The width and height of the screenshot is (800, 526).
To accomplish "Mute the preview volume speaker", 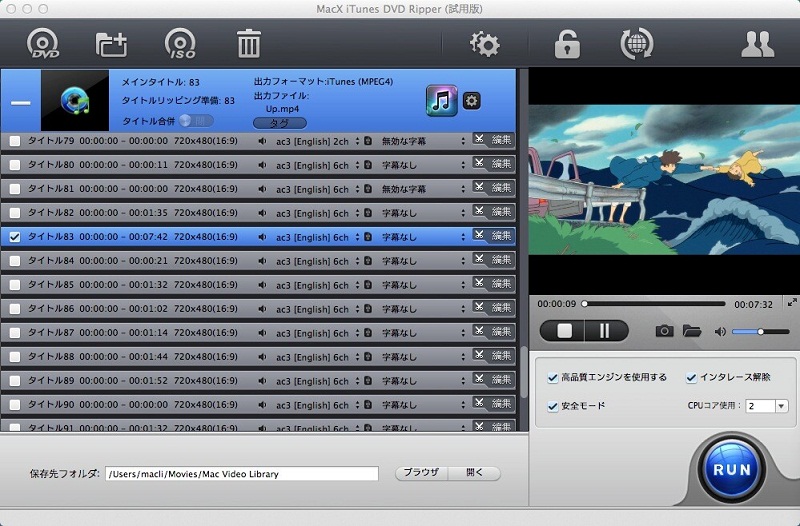I will (x=720, y=332).
